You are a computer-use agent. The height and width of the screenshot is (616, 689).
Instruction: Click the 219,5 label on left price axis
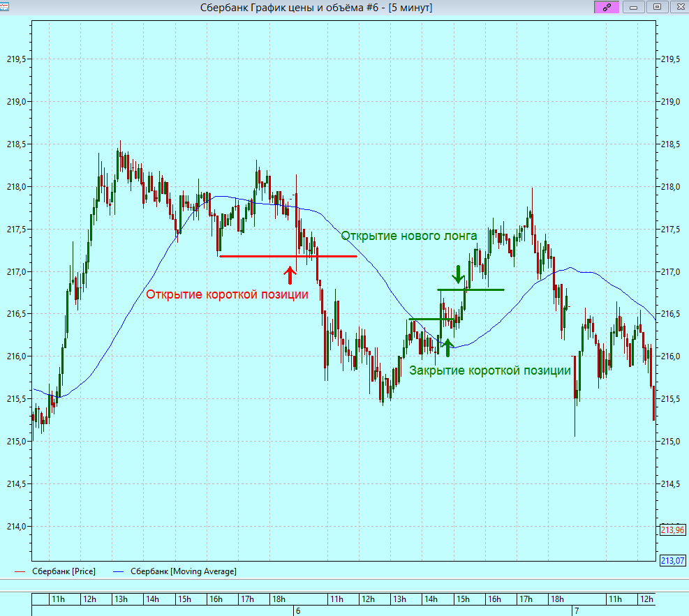(x=16, y=59)
